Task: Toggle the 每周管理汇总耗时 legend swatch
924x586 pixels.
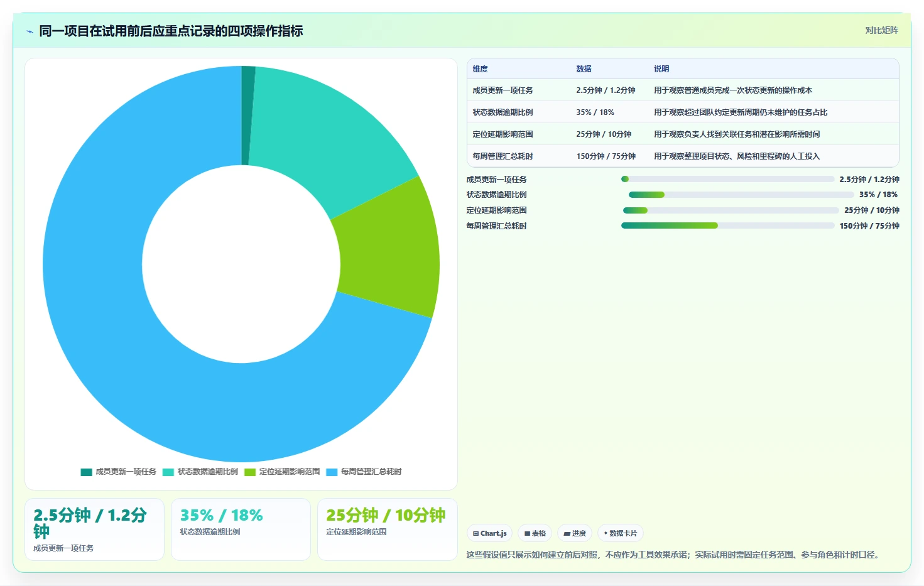Action: coord(332,472)
